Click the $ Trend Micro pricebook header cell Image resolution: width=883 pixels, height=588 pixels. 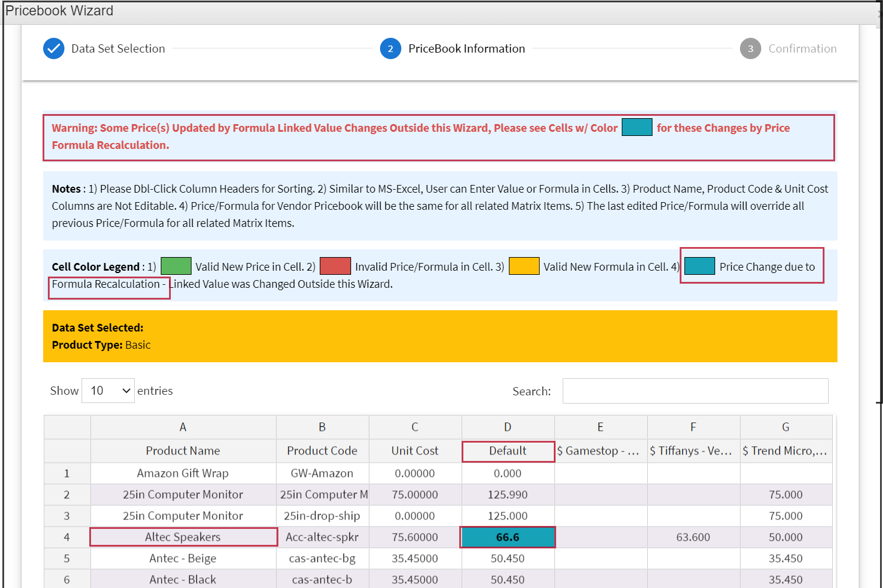coord(786,451)
